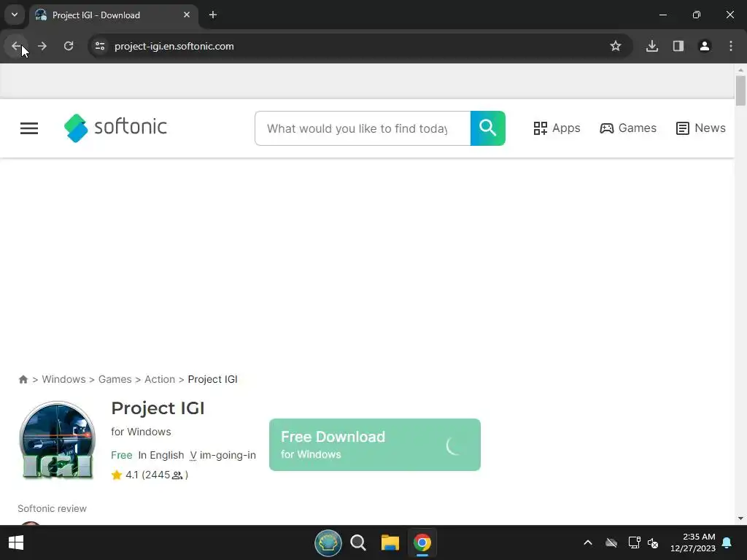747x560 pixels.
Task: Select the Project IGI - Download tab
Action: click(113, 15)
